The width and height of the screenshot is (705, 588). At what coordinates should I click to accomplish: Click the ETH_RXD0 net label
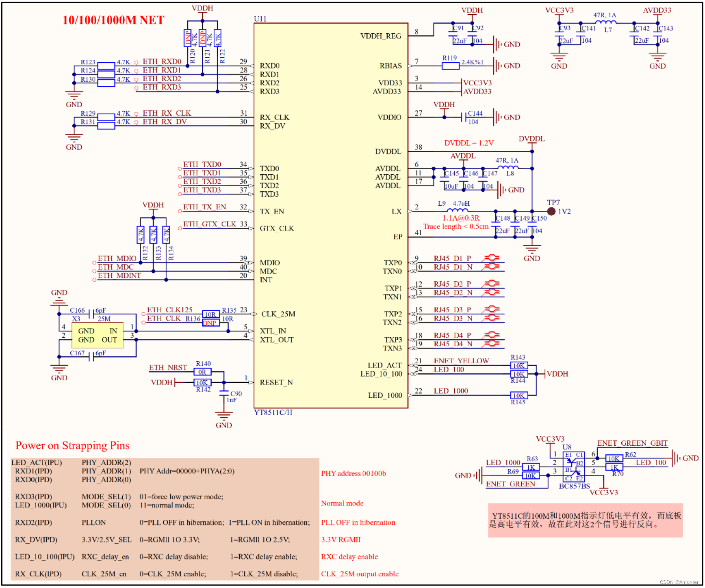pos(162,61)
